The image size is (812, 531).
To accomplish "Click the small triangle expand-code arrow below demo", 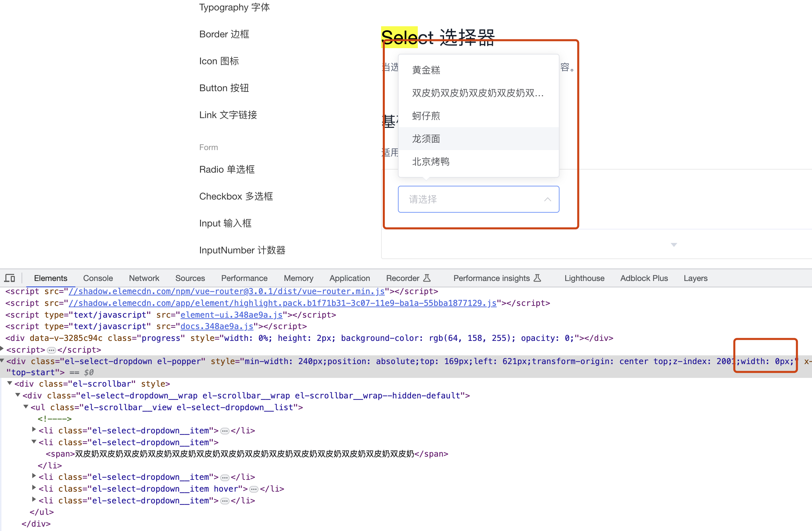I will [674, 245].
